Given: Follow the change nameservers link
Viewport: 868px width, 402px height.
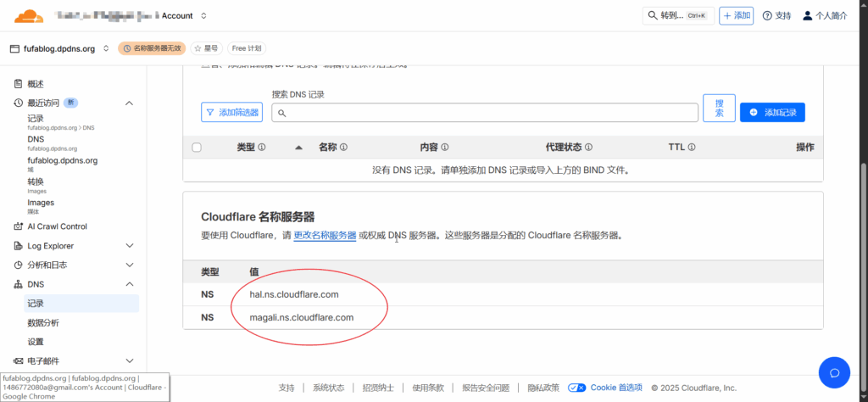Looking at the screenshot, I should [x=325, y=236].
